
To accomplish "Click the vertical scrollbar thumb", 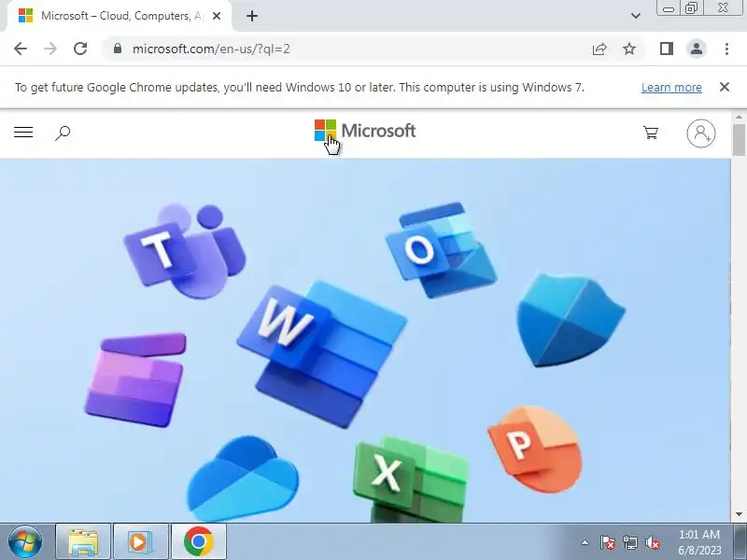I will point(739,139).
